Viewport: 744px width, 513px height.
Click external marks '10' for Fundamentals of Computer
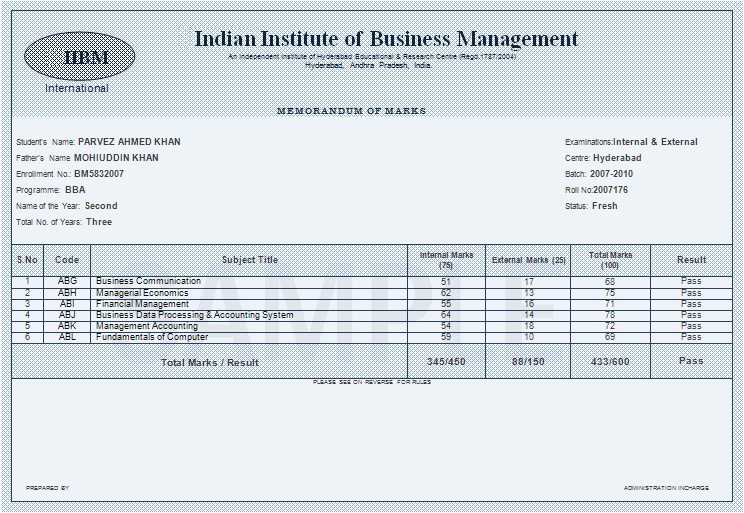pyautogui.click(x=529, y=336)
